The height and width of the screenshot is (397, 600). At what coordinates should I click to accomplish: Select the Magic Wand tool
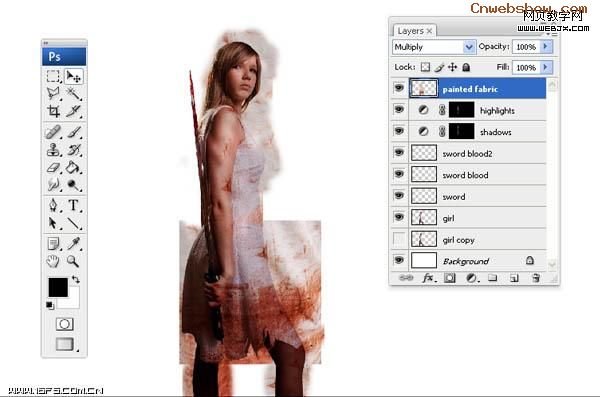(74, 93)
